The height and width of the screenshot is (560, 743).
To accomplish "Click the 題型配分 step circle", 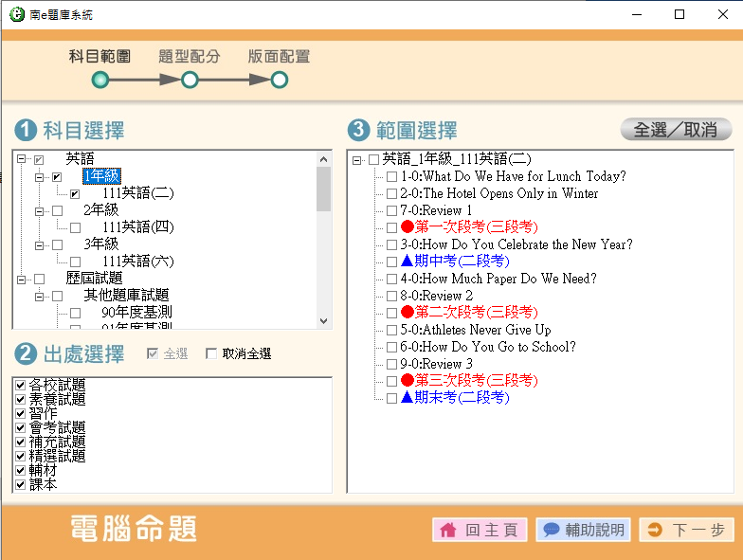I will pyautogui.click(x=190, y=81).
